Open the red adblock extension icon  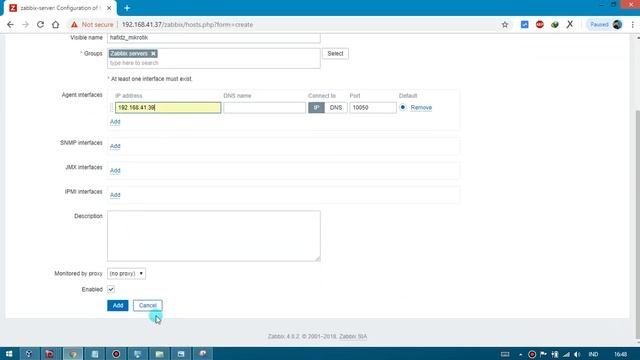pos(540,24)
